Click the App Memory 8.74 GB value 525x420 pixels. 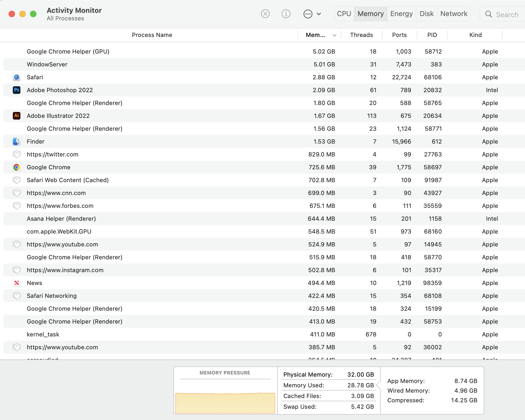tap(466, 381)
